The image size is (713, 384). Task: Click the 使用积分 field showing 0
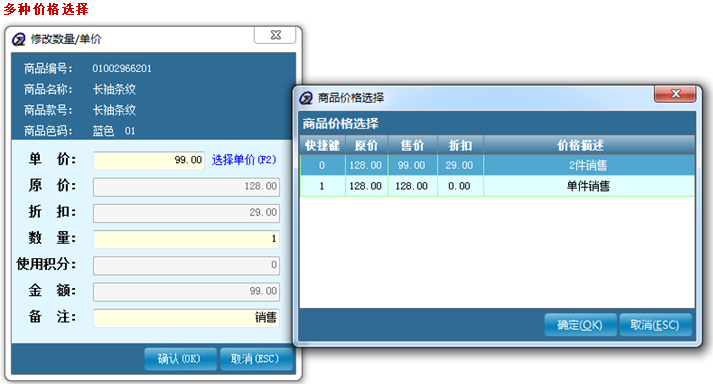186,265
